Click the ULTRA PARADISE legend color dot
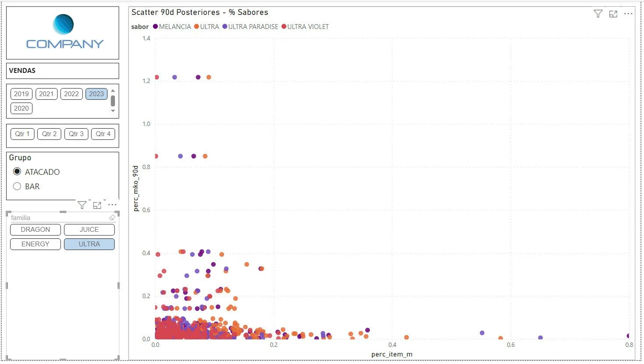The image size is (644, 364). click(225, 27)
